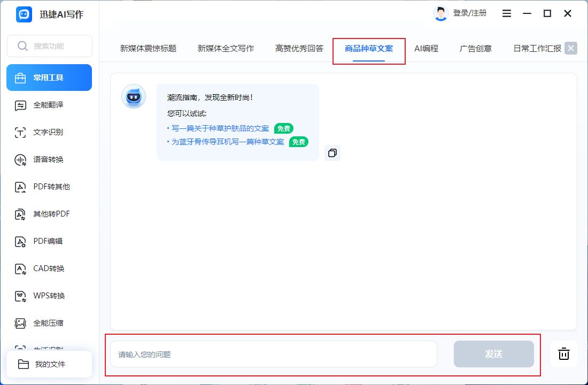Viewport: 588px width, 385px height.
Task: Open the 全能压缩 tool
Action: coord(49,323)
